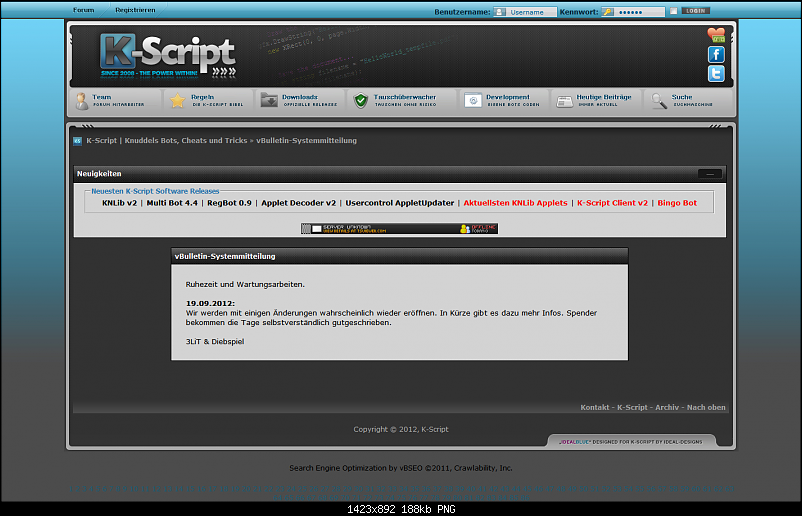Click the Nach oben footer link
The height and width of the screenshot is (516, 802).
coord(706,408)
